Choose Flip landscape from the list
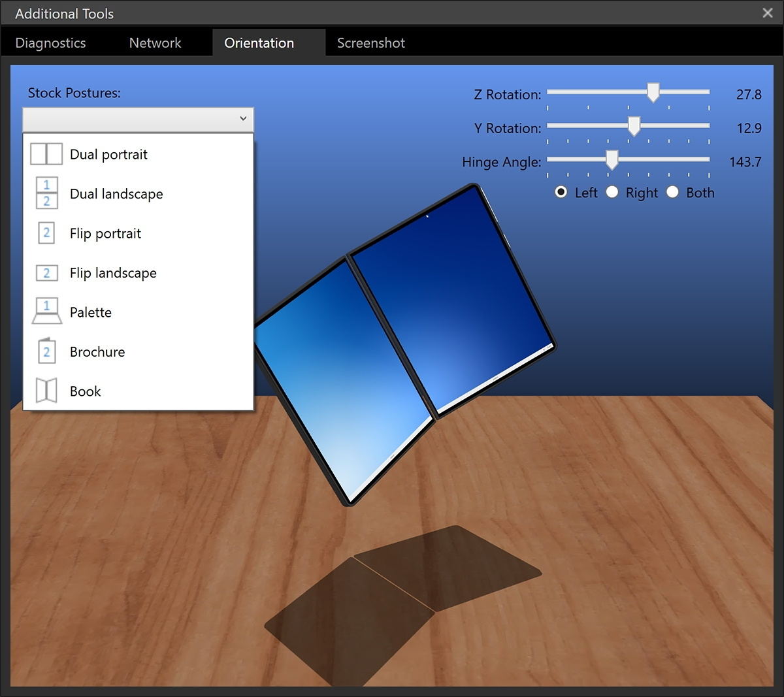 click(139, 273)
